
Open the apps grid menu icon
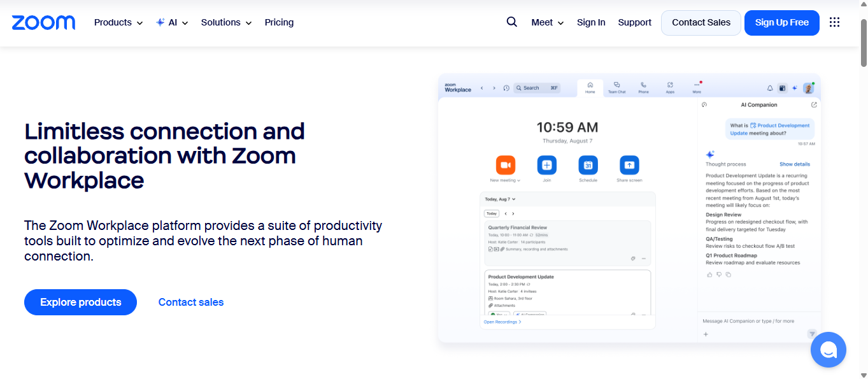(x=834, y=22)
